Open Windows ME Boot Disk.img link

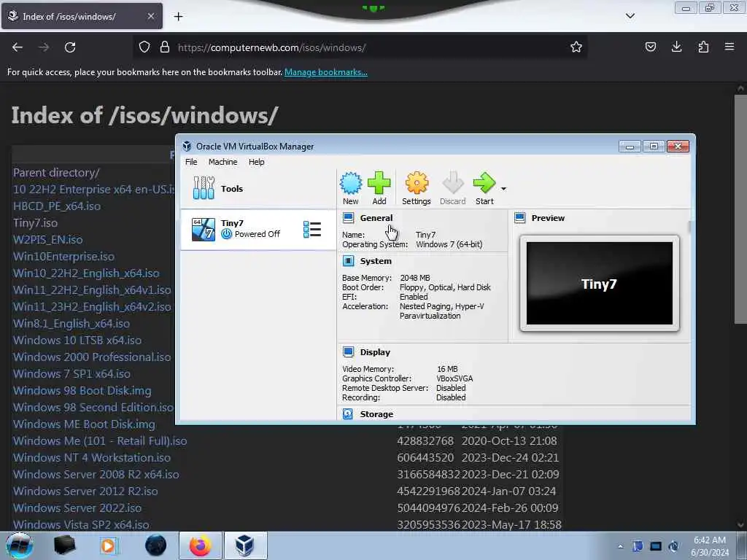click(x=85, y=424)
